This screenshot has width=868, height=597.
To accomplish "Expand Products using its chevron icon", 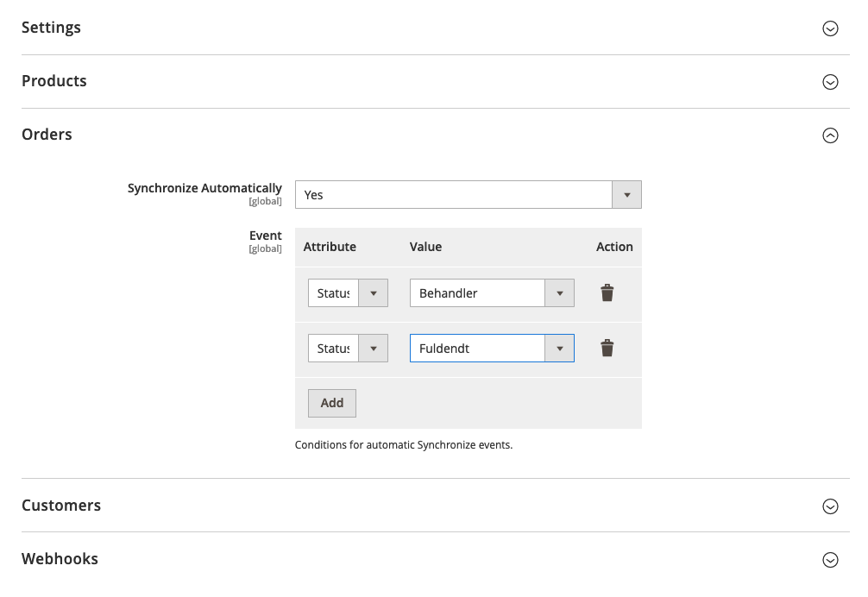I will point(830,82).
